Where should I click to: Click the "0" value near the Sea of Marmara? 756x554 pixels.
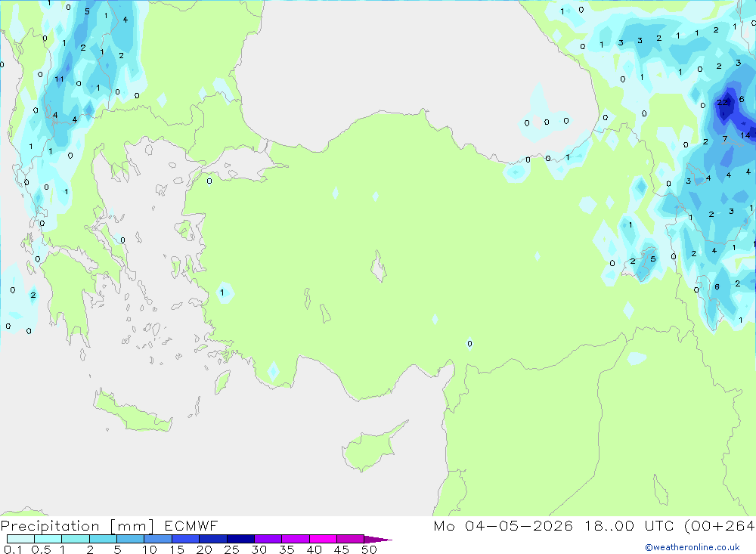[209, 181]
